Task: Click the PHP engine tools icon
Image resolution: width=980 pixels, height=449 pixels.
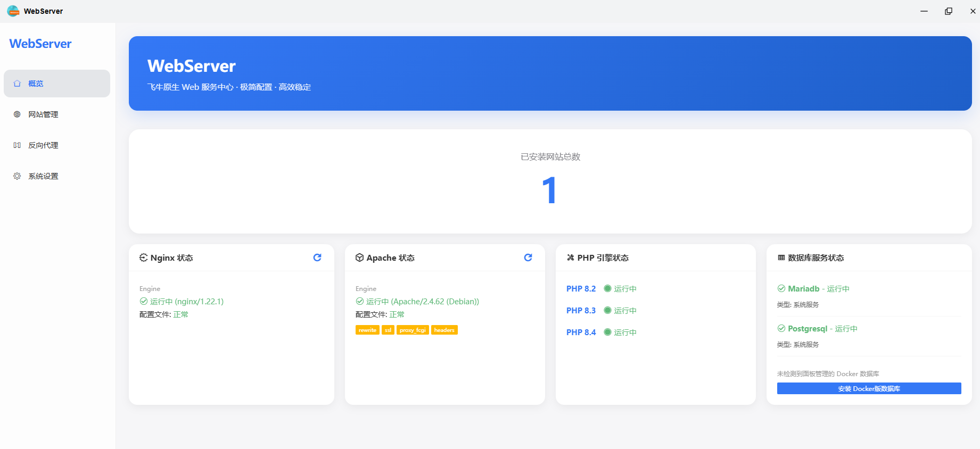Action: click(571, 257)
